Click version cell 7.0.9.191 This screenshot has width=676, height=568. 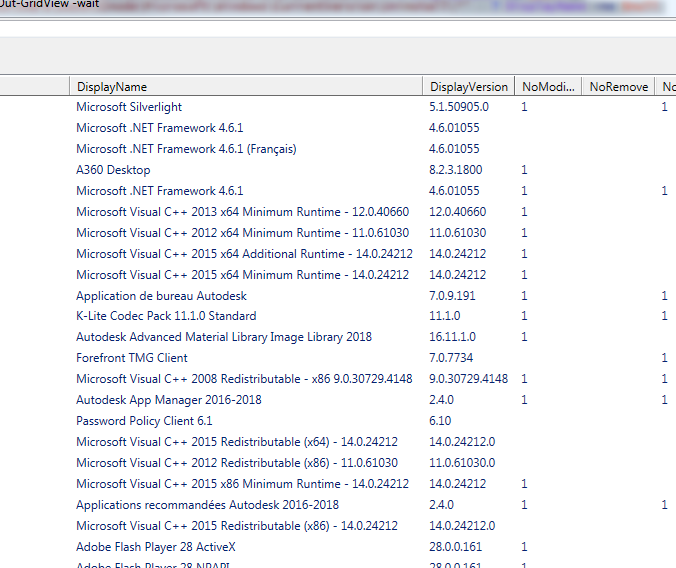pos(452,296)
